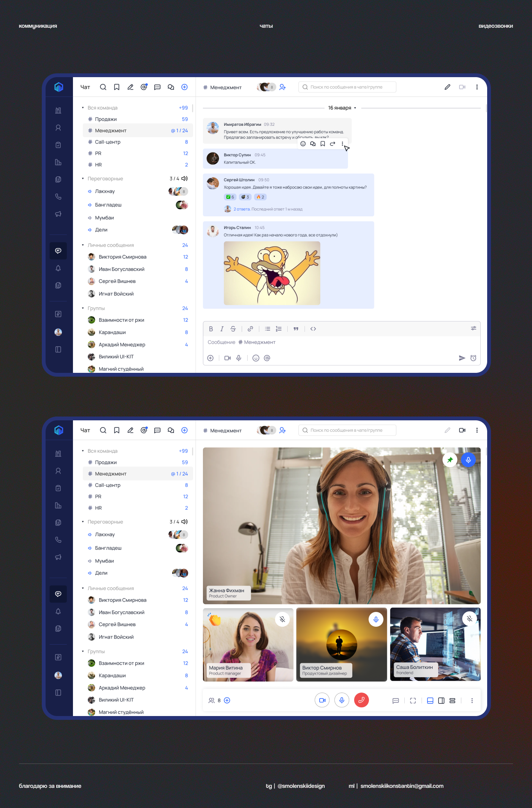
Task: Click the strikethrough formatting icon
Action: tap(233, 329)
